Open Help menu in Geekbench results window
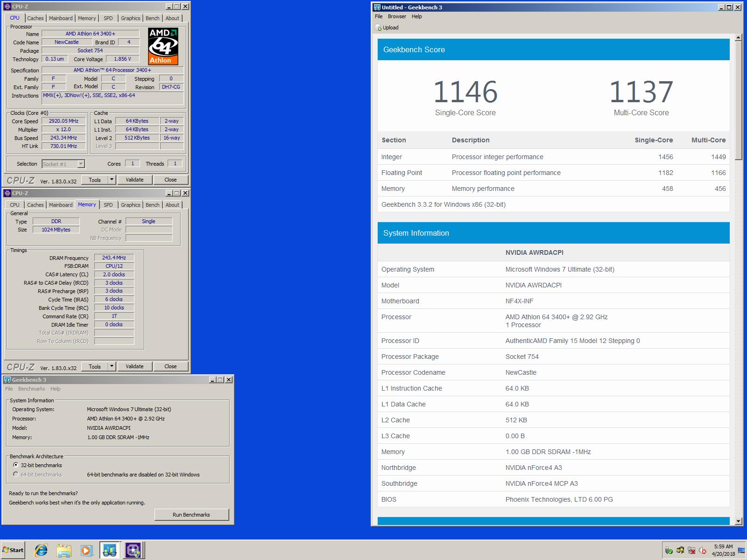747x560 pixels. point(416,16)
